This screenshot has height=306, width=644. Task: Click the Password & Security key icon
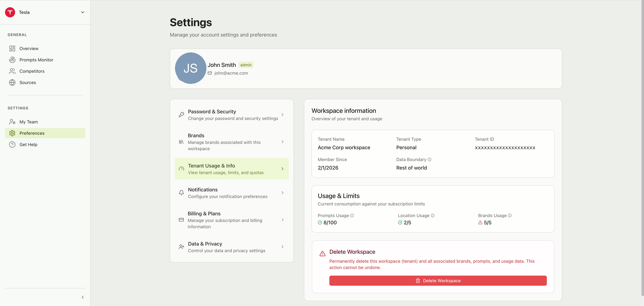coord(181,115)
